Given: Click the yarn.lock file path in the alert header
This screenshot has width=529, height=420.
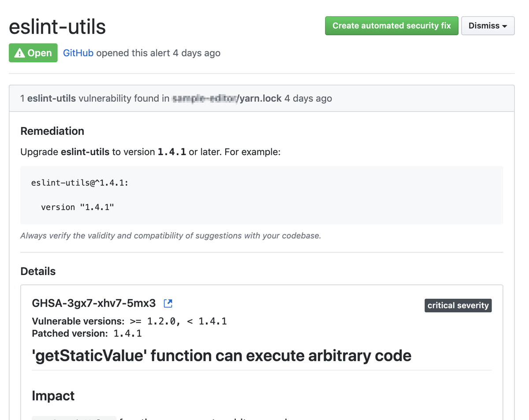Looking at the screenshot, I should pyautogui.click(x=260, y=98).
